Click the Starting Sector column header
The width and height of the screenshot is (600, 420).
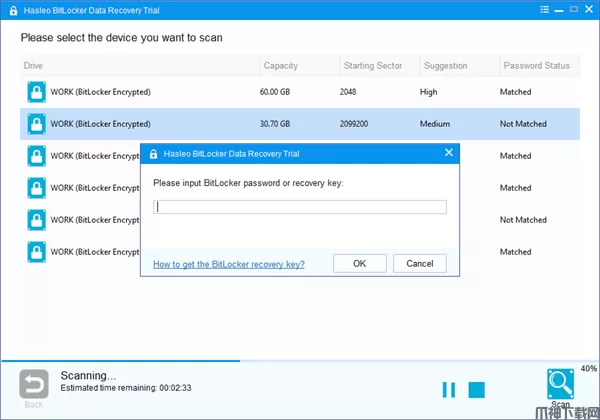coord(373,66)
